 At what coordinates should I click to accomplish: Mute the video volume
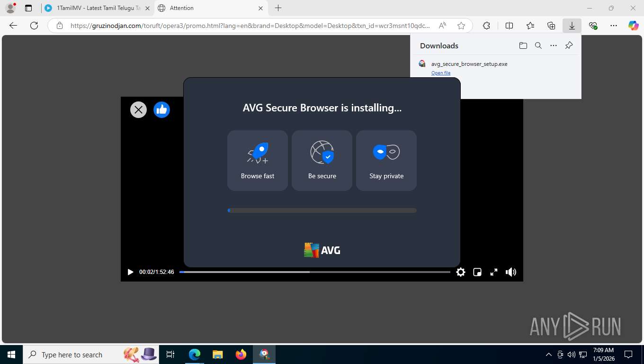[511, 272]
